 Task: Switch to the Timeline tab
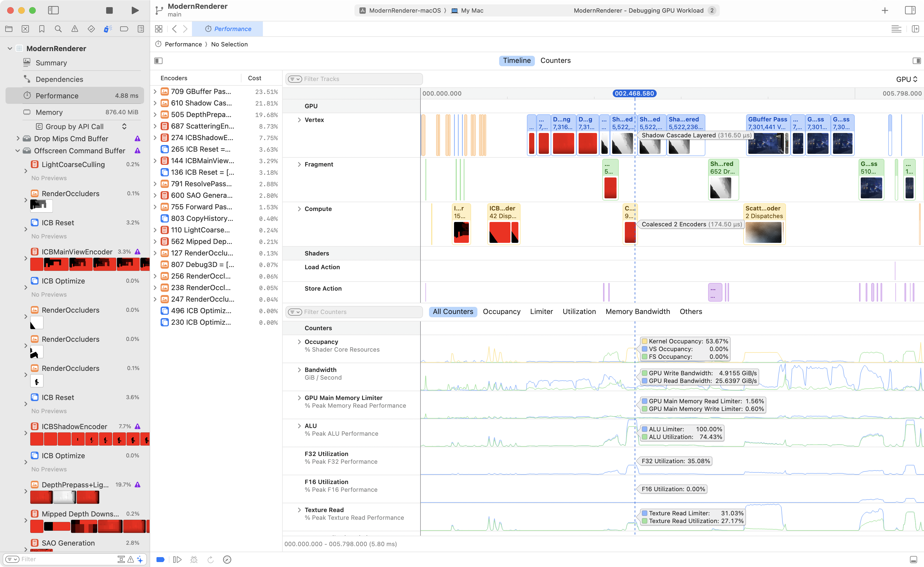click(516, 60)
